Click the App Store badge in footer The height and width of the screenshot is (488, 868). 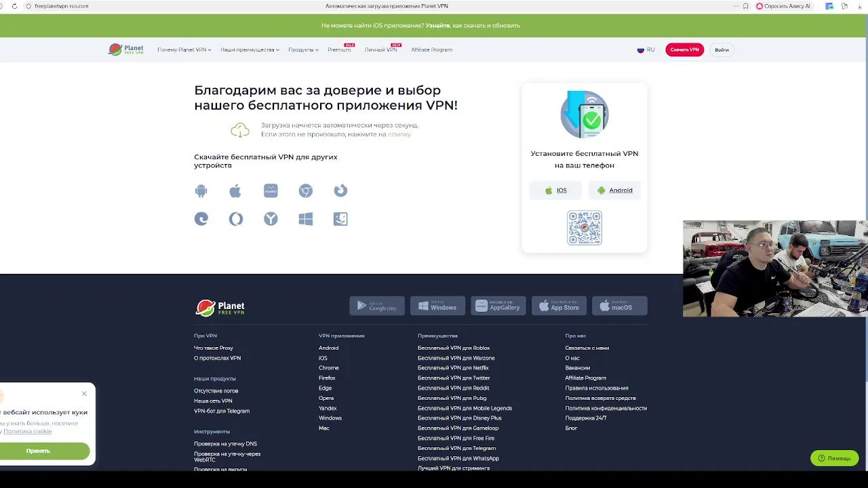[559, 306]
